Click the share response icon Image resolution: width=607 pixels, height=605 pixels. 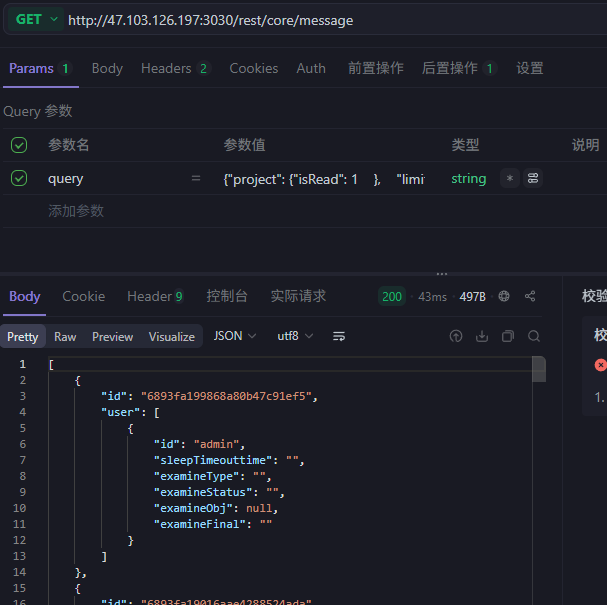(x=530, y=296)
